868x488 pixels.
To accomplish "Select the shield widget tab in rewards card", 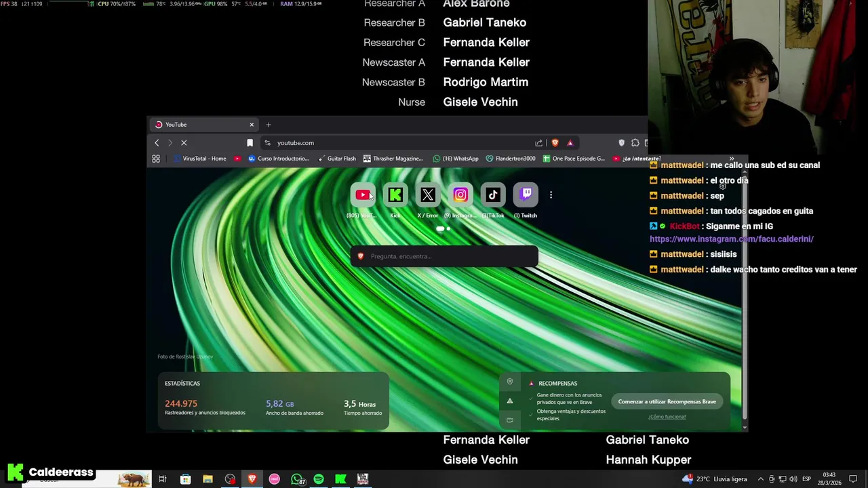I will click(x=510, y=382).
